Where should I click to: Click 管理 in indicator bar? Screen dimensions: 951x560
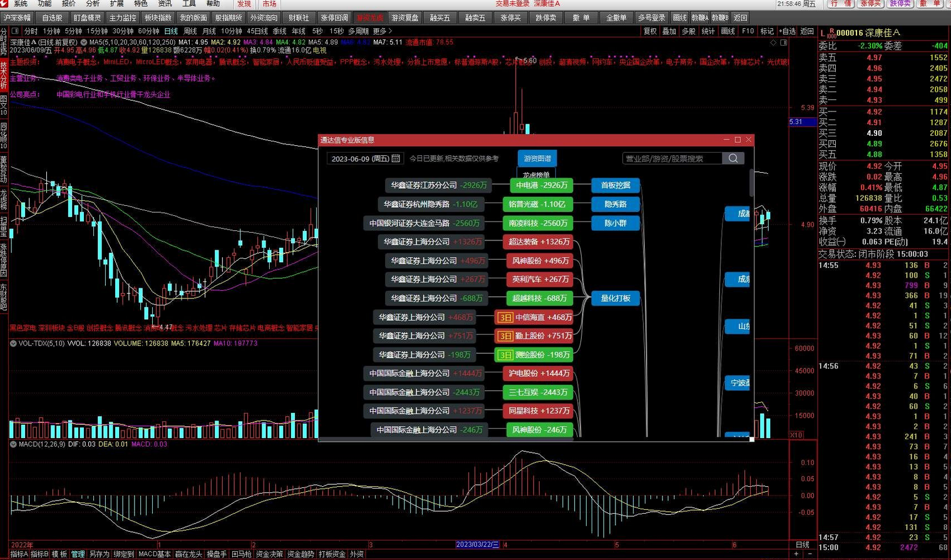tap(78, 554)
